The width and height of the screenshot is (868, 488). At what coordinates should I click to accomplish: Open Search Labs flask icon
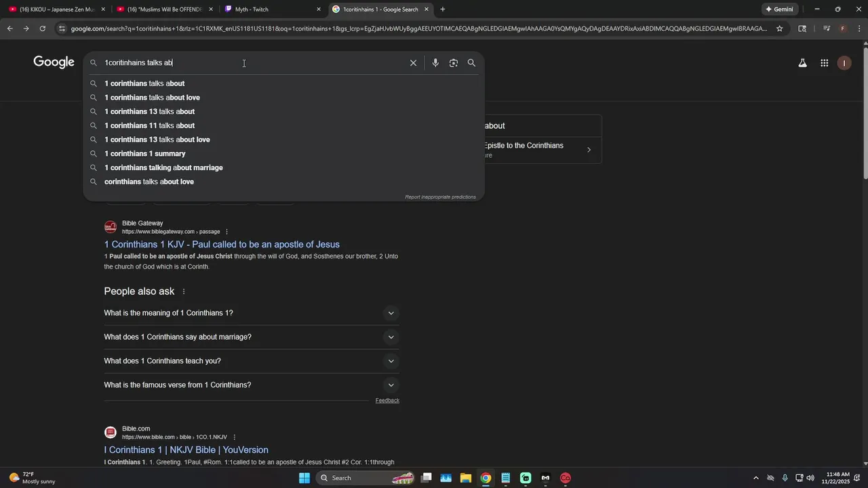click(x=803, y=63)
